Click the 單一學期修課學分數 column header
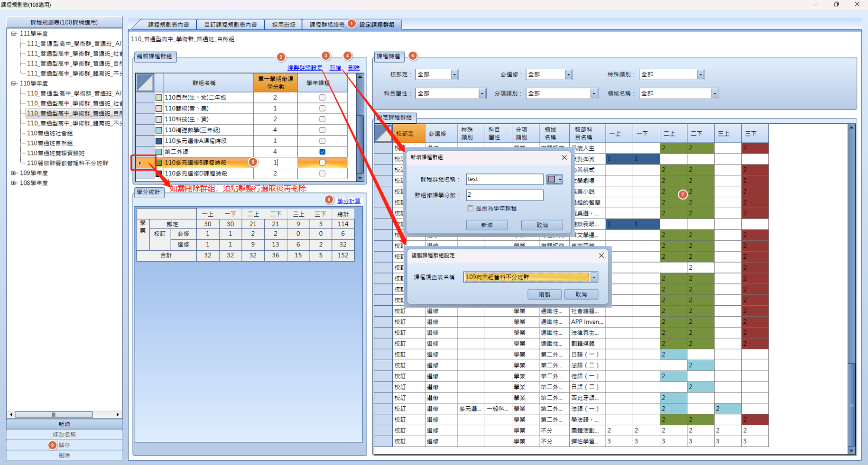 [x=276, y=83]
